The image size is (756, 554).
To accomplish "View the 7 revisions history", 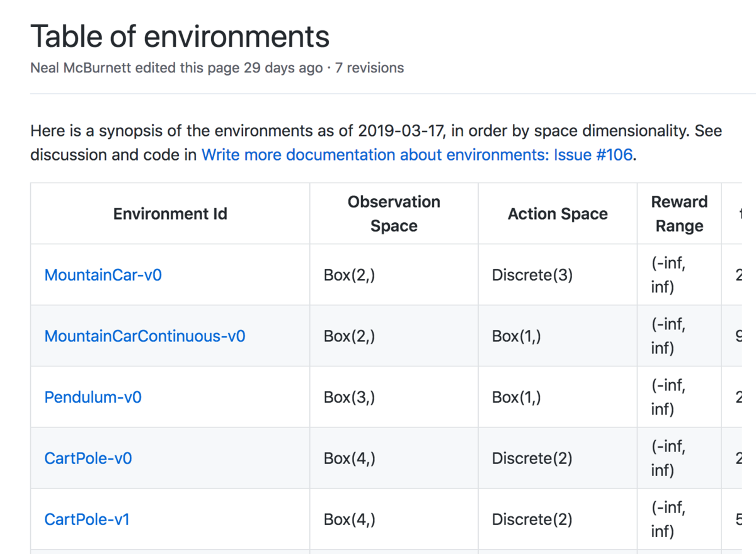I will [x=369, y=67].
